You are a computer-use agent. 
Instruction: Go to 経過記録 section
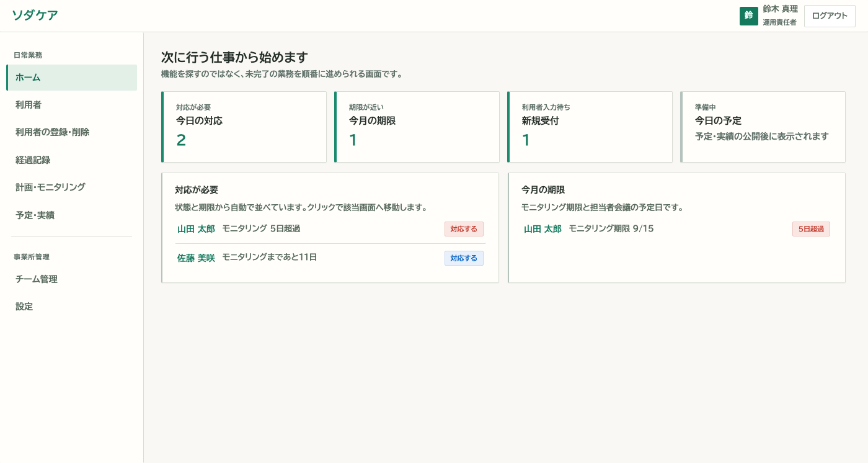(71, 160)
